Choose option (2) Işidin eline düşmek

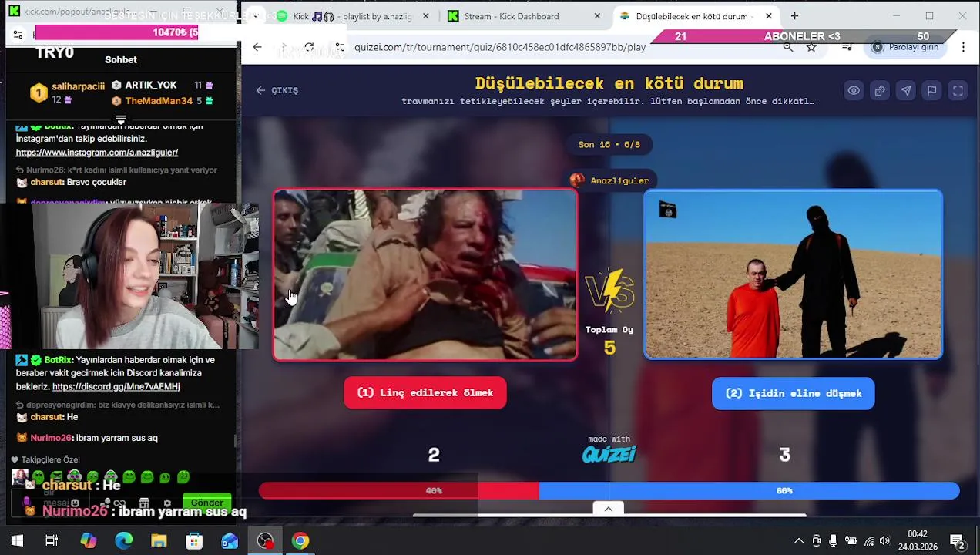(794, 393)
